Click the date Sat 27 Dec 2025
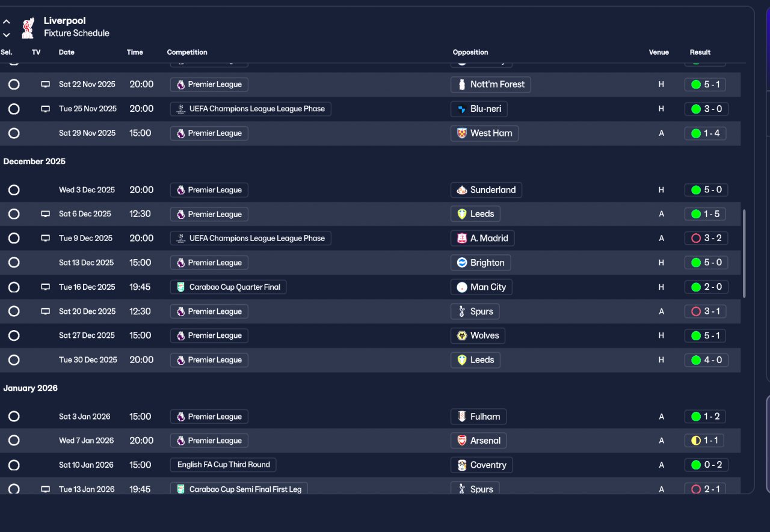 coord(87,335)
